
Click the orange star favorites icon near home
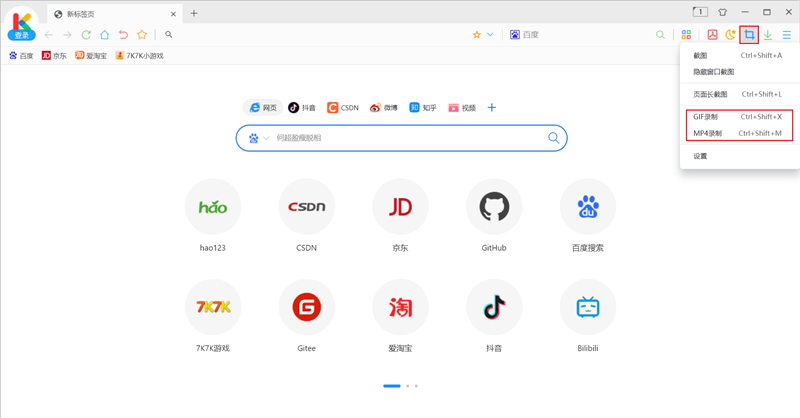[x=142, y=35]
